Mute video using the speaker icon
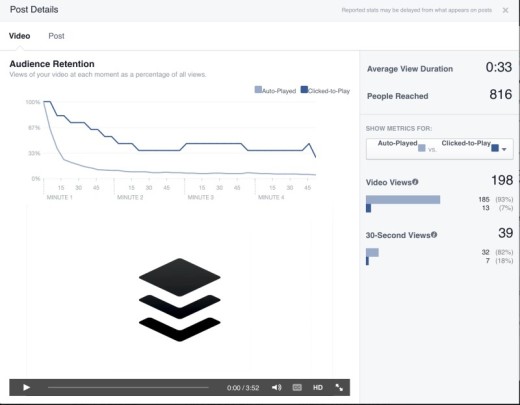The image size is (520, 405). (x=276, y=387)
